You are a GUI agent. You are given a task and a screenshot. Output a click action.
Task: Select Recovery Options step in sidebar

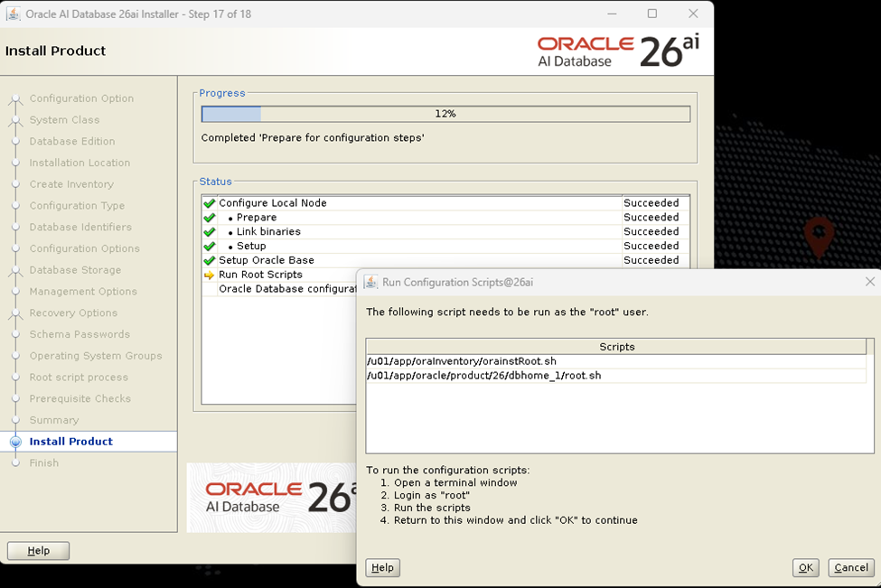73,313
